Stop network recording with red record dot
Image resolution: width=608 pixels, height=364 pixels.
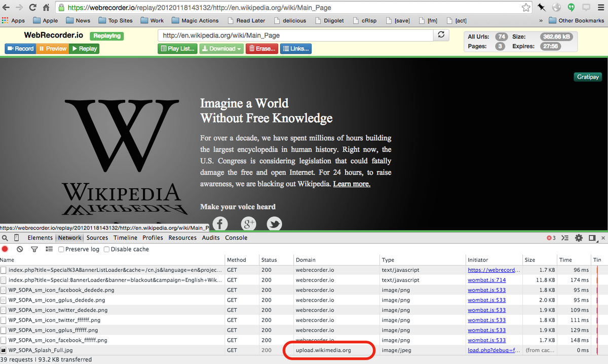click(x=5, y=249)
